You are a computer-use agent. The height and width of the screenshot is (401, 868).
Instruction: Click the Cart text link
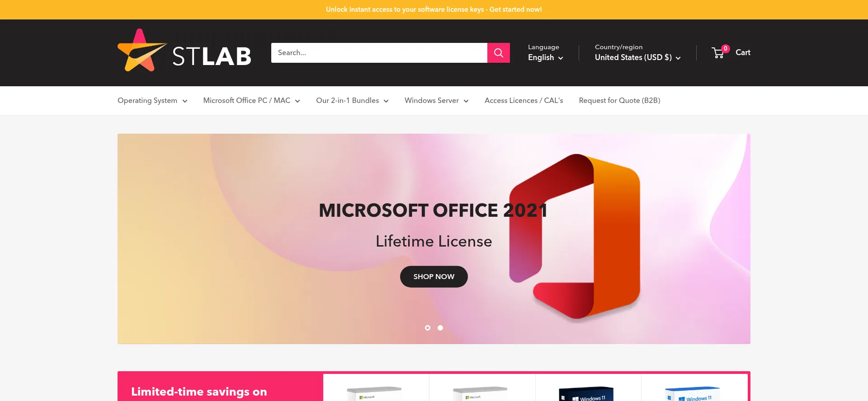pyautogui.click(x=743, y=52)
